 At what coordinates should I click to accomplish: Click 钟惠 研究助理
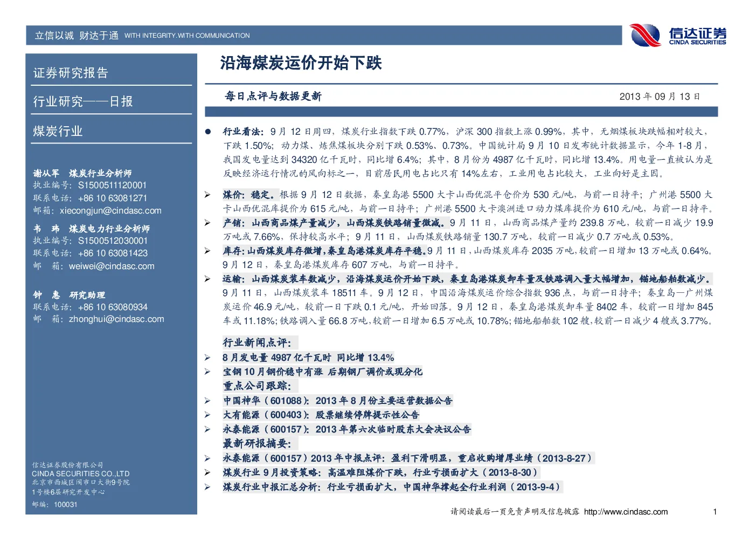tap(69, 295)
